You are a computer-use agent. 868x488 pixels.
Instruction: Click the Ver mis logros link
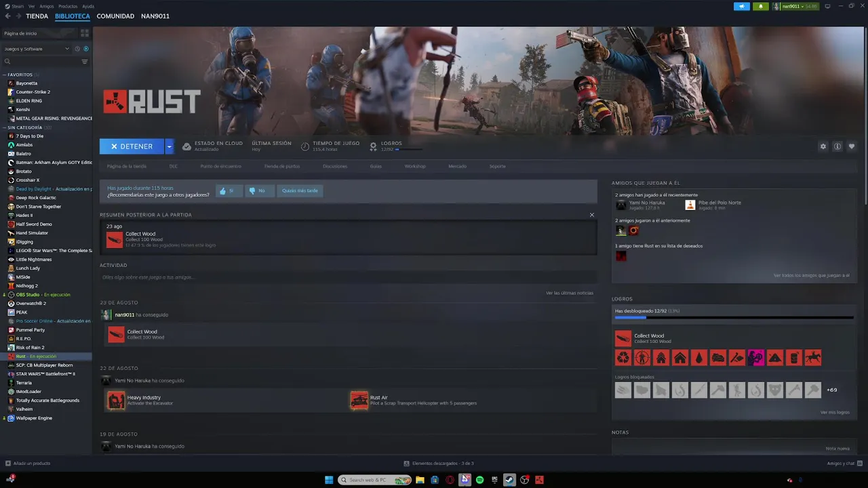point(835,412)
